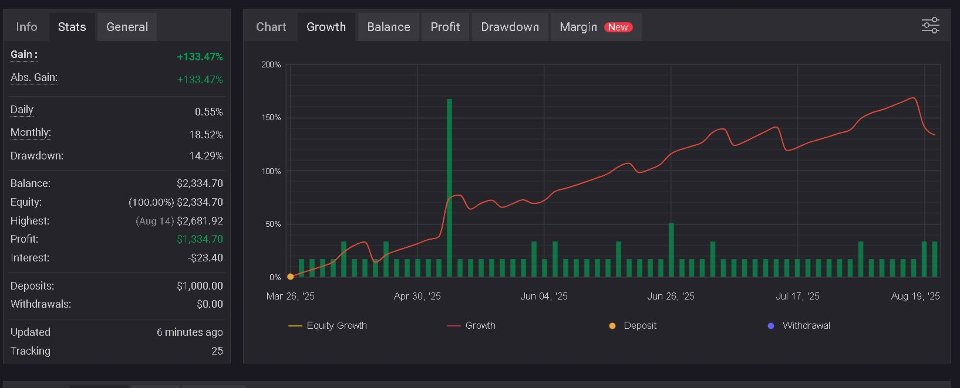Image resolution: width=960 pixels, height=388 pixels.
Task: Toggle the Deposit legend entry
Action: click(632, 326)
